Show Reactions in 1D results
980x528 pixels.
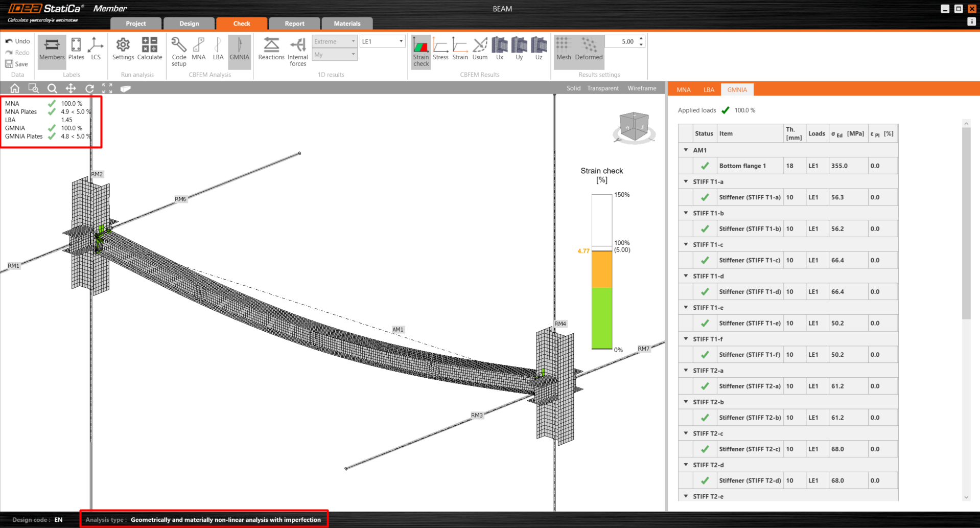point(271,49)
